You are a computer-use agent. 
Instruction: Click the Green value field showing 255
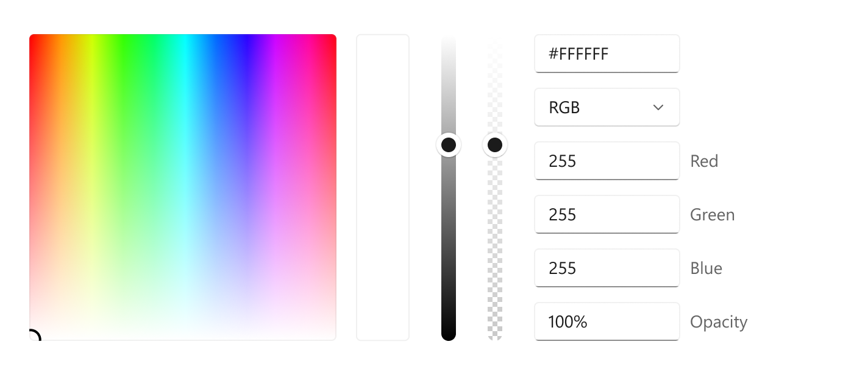[x=607, y=214]
